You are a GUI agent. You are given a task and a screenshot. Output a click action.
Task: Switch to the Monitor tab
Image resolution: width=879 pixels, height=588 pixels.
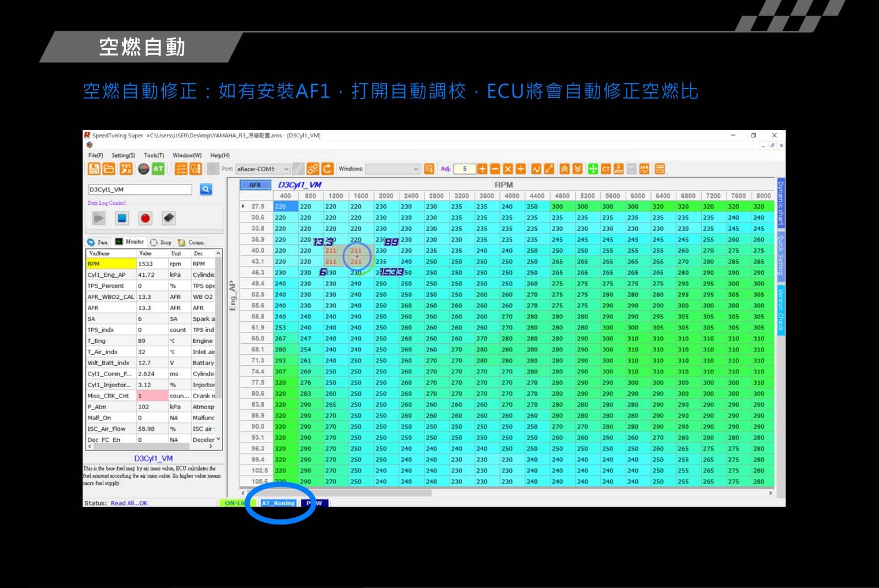(x=130, y=242)
